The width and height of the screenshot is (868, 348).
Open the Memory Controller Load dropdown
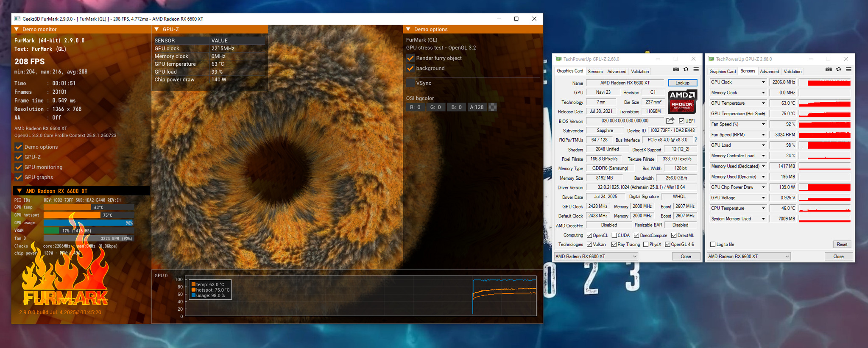click(763, 156)
